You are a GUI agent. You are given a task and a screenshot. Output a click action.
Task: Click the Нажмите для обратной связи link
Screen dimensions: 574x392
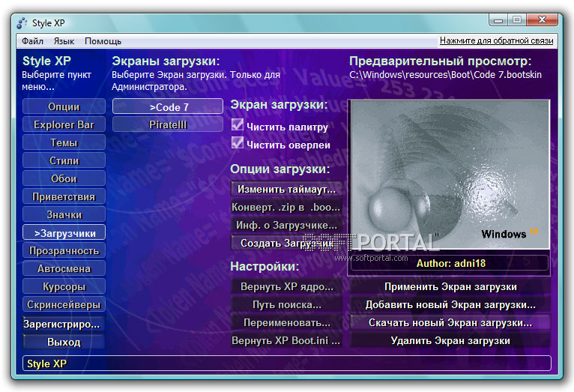pyautogui.click(x=496, y=40)
